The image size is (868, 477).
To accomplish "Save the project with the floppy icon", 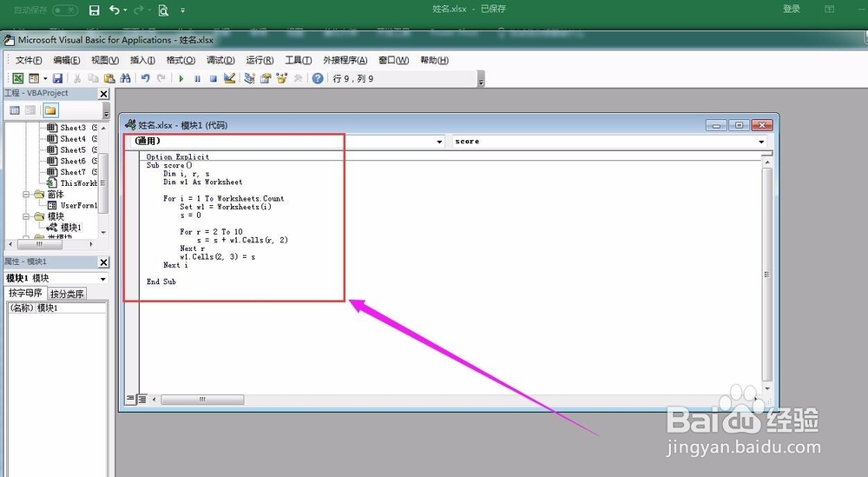I will coord(57,79).
